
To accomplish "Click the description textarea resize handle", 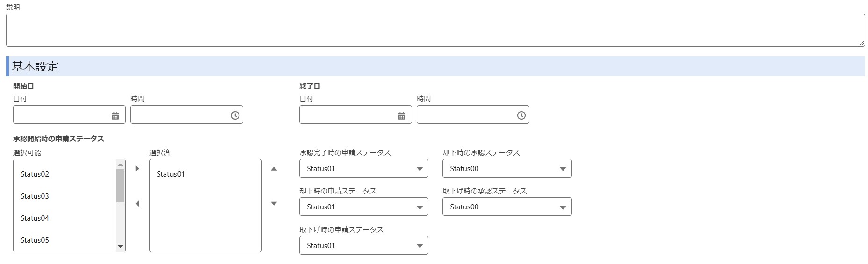I will [861, 43].
